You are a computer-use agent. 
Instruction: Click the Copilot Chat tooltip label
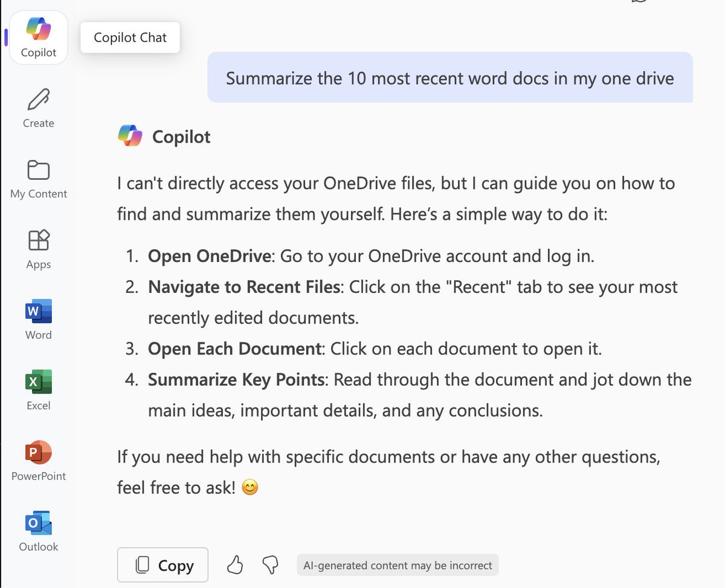point(130,37)
